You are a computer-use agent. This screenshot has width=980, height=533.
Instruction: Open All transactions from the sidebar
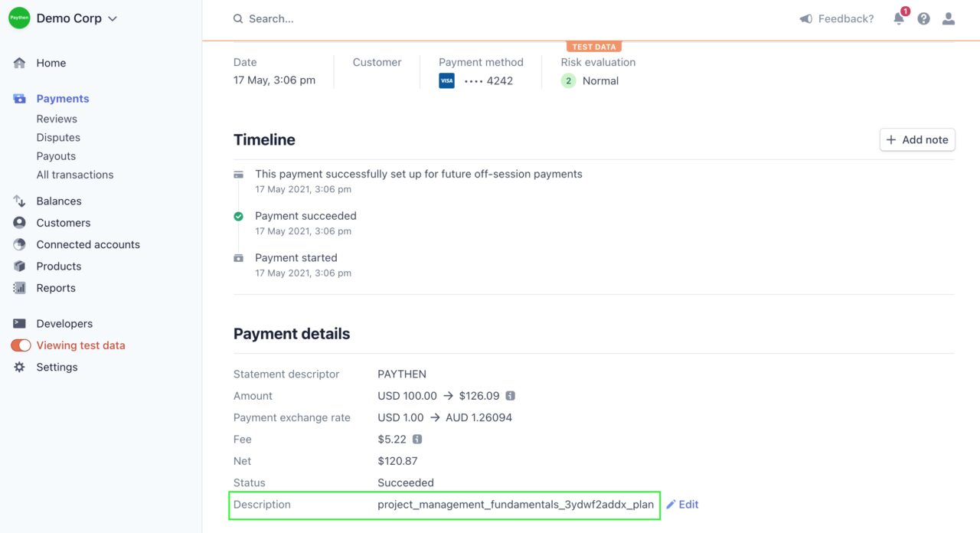click(74, 175)
